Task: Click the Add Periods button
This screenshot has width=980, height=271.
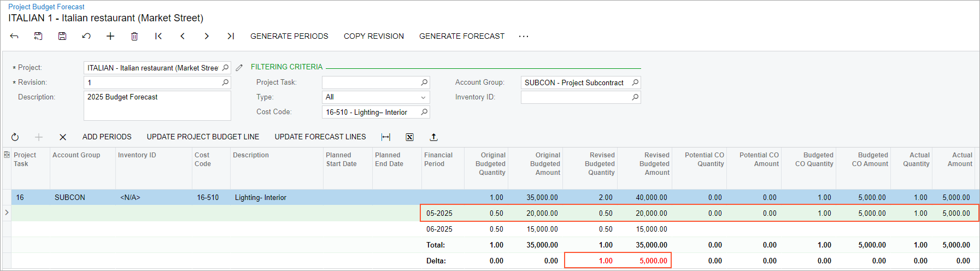Action: pyautogui.click(x=107, y=137)
